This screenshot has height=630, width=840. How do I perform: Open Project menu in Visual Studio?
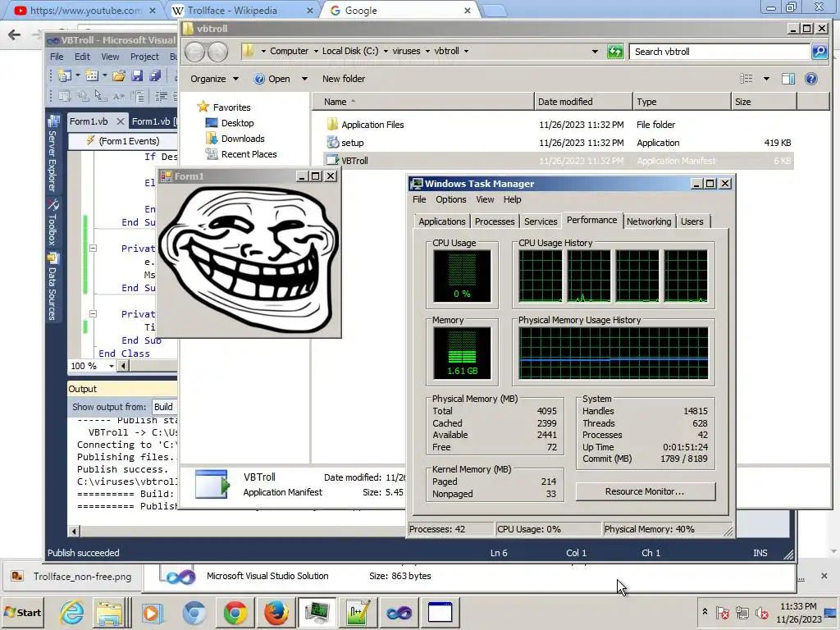click(144, 57)
